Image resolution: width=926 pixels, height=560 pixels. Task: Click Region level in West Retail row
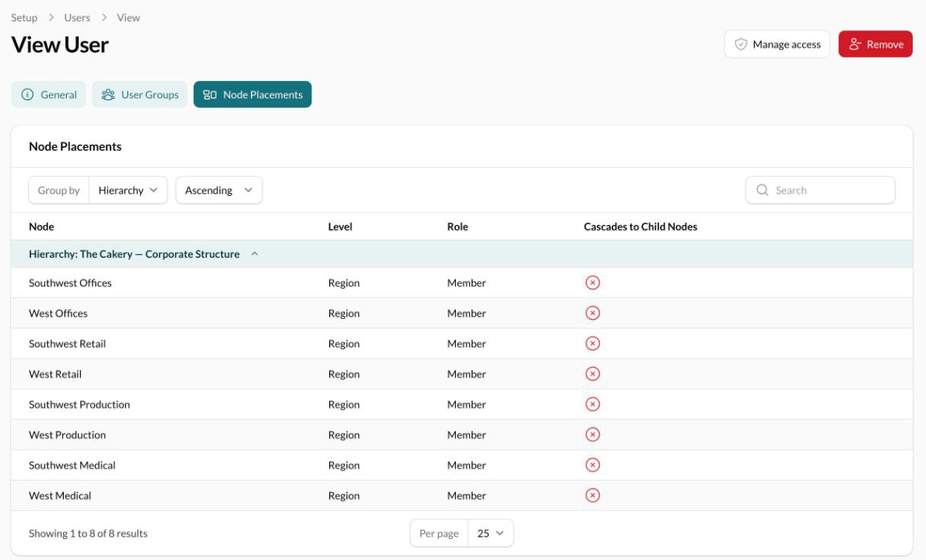click(x=344, y=374)
